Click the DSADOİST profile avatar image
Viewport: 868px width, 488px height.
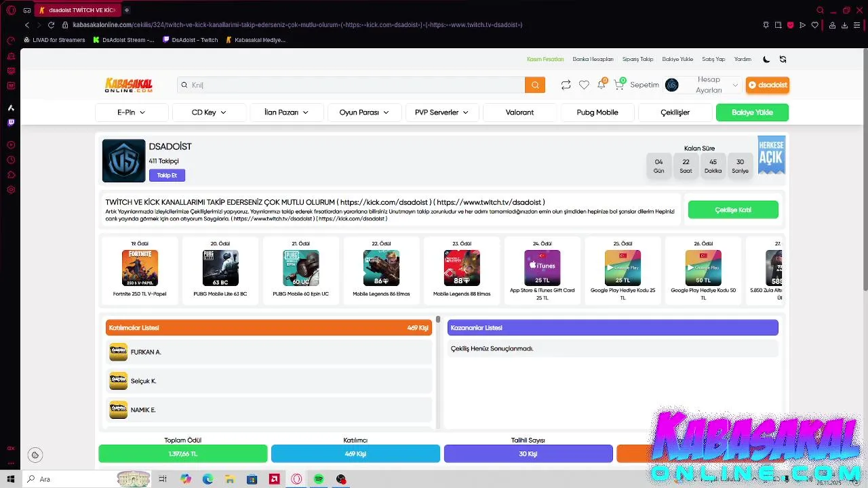pyautogui.click(x=123, y=161)
